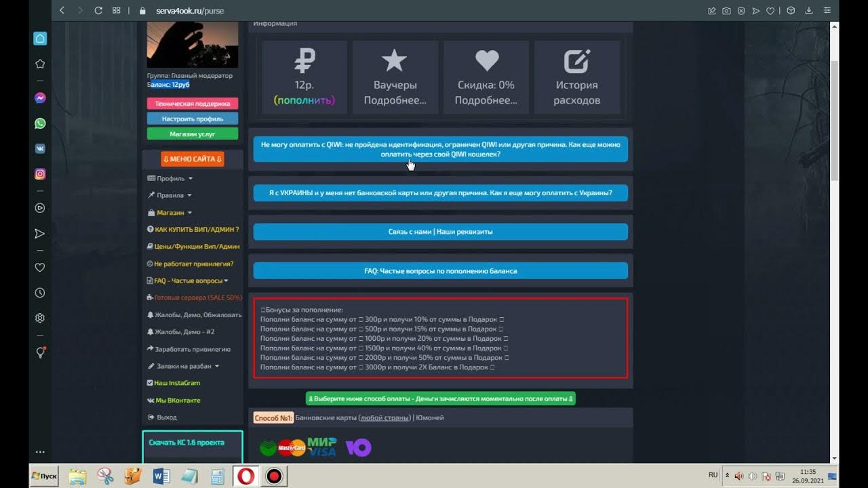The height and width of the screenshot is (488, 868).
Task: Click the profile avatar thumbnail
Action: (193, 44)
